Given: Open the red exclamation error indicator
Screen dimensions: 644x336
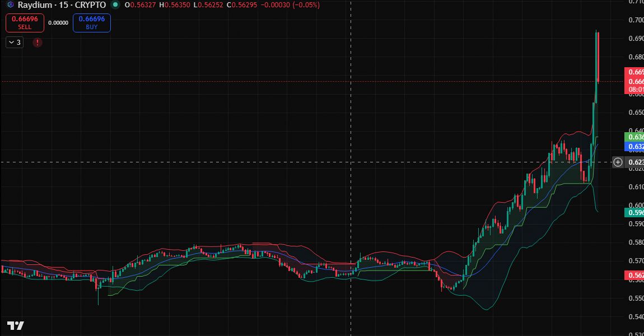Looking at the screenshot, I should [38, 42].
